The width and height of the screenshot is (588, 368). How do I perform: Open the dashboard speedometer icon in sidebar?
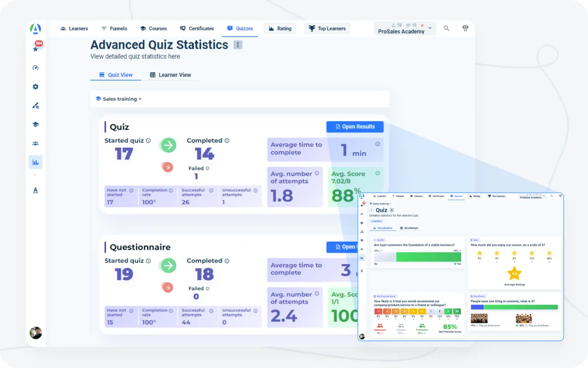35,68
